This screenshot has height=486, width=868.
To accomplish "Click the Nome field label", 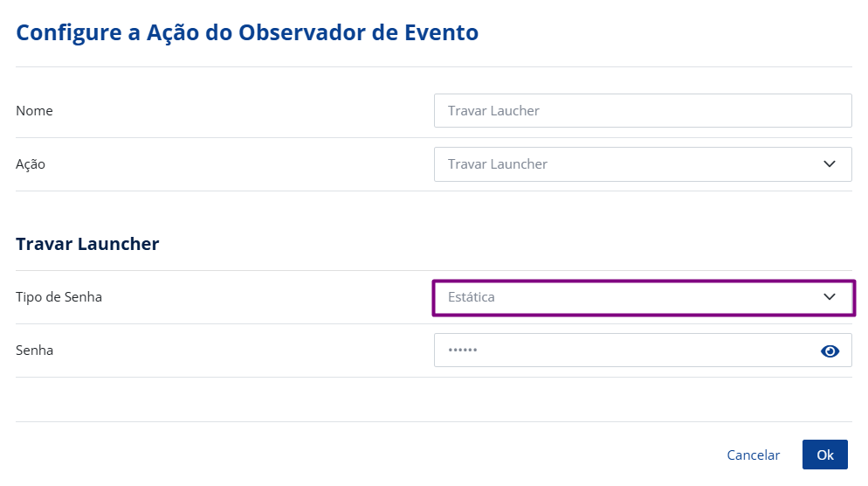I will (34, 111).
